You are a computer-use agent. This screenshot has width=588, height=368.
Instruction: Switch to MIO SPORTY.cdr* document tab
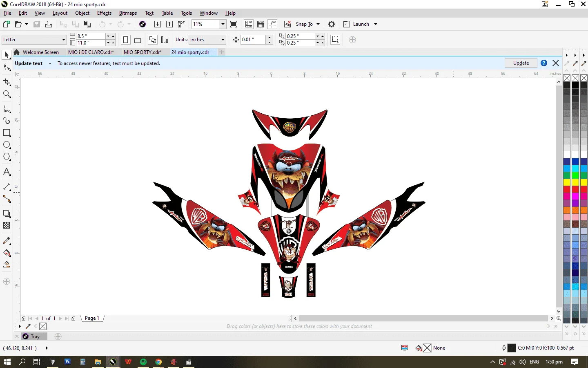point(143,52)
